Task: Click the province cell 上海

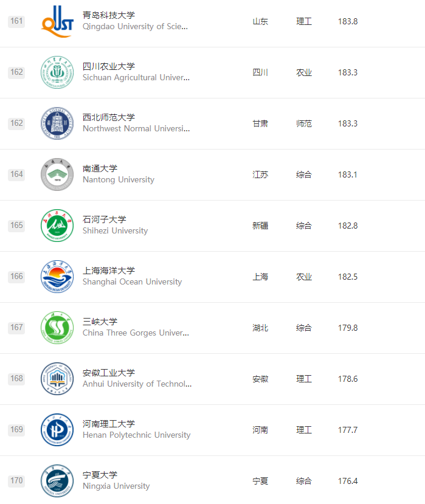Action: [260, 277]
